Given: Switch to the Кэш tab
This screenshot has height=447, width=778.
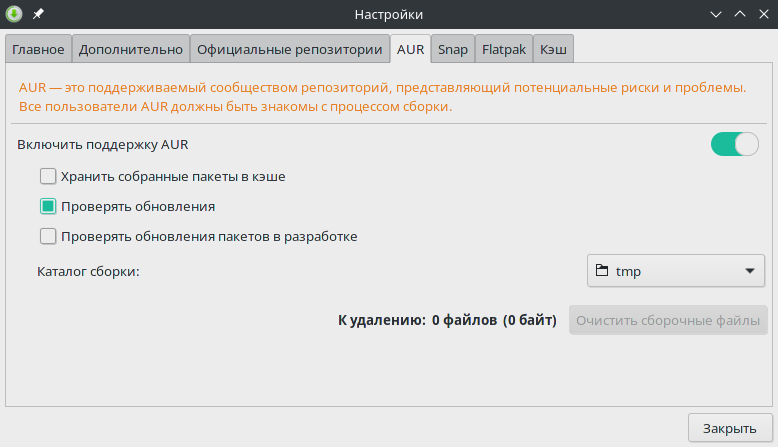Looking at the screenshot, I should [553, 49].
